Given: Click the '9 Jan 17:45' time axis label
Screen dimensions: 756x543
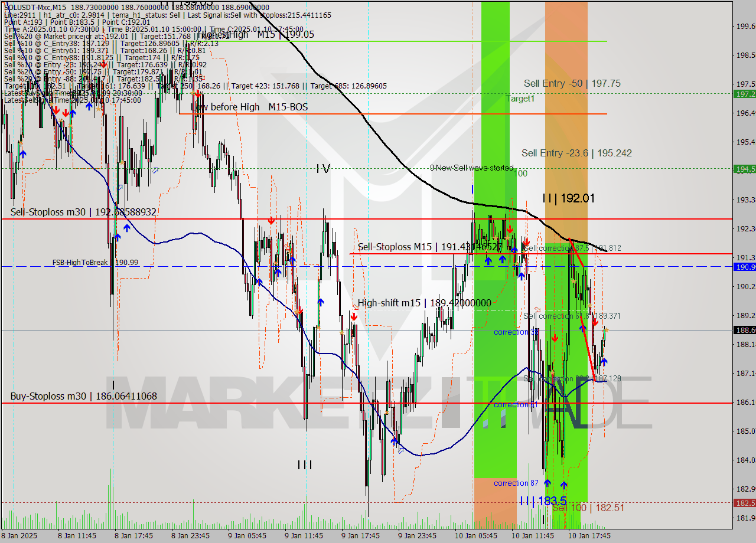Looking at the screenshot, I should click(x=360, y=536).
